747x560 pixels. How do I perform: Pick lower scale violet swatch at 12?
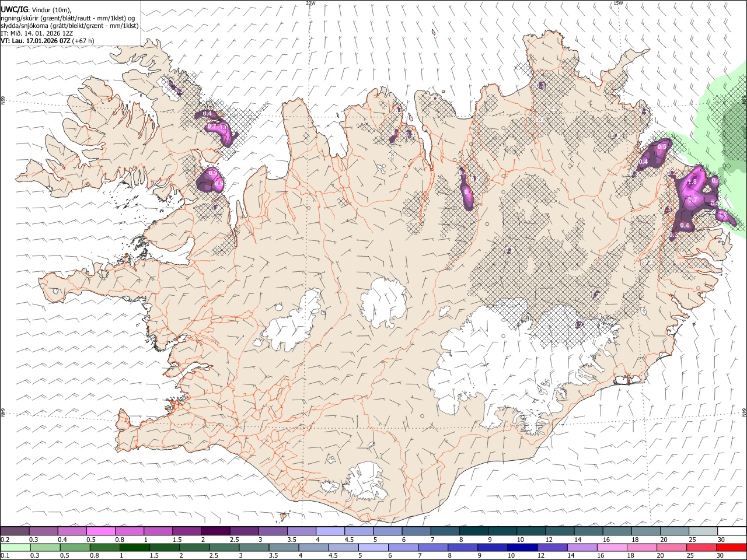tap(551, 547)
